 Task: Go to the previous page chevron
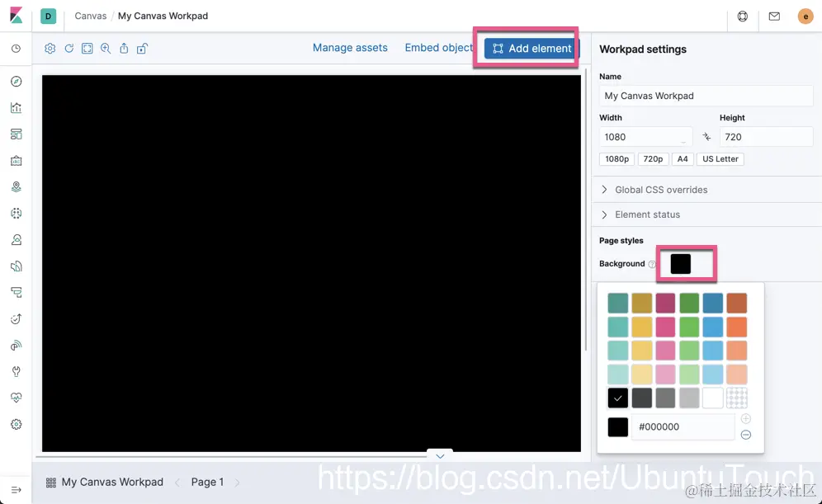click(x=177, y=482)
